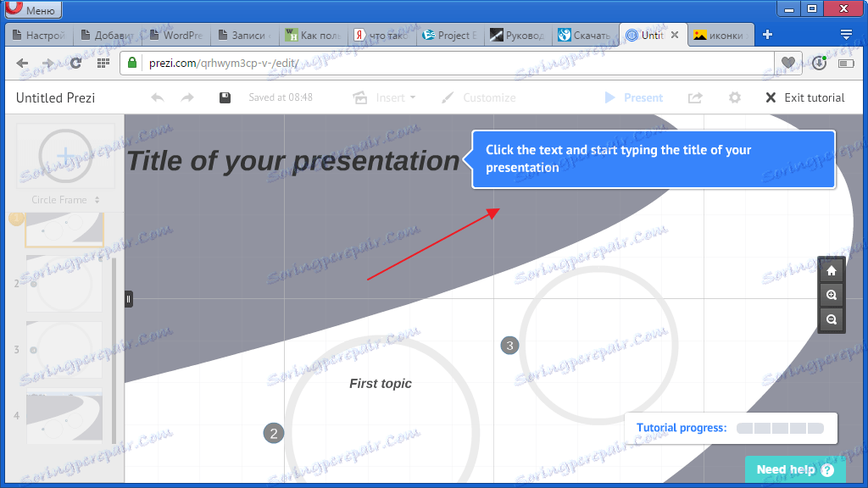Click the First topic text

tap(381, 384)
